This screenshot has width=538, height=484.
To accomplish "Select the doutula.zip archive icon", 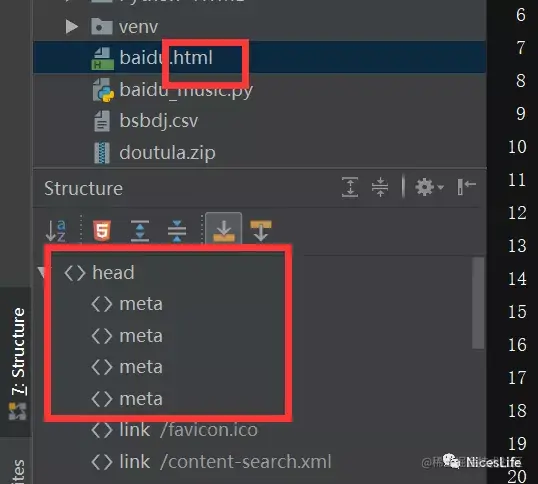I will click(102, 153).
